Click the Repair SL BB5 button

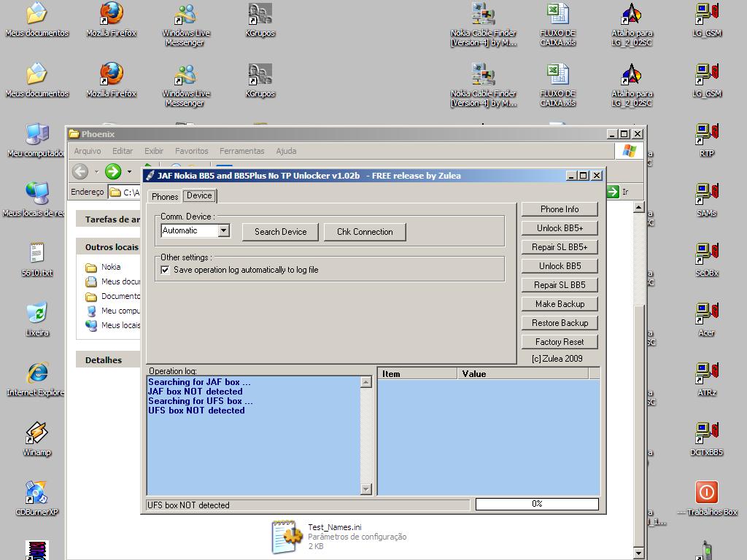(x=560, y=285)
